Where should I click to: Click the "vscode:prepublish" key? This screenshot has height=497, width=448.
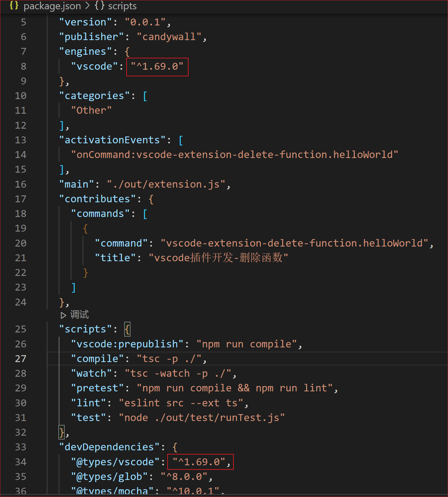pos(127,344)
